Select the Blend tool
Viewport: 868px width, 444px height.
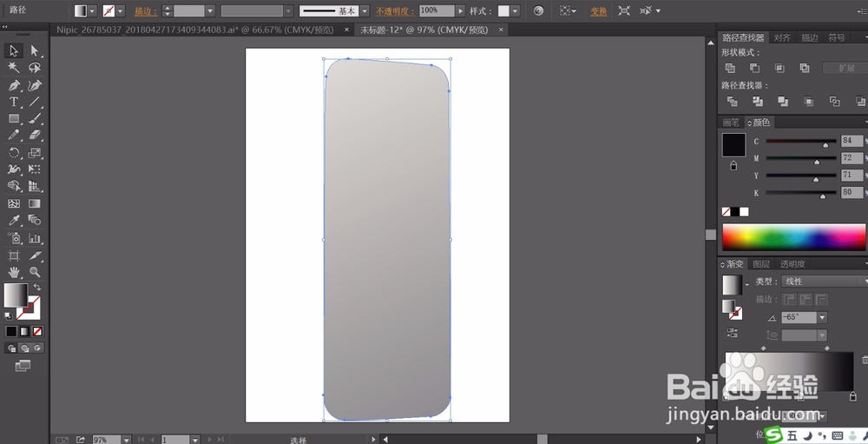[x=35, y=220]
